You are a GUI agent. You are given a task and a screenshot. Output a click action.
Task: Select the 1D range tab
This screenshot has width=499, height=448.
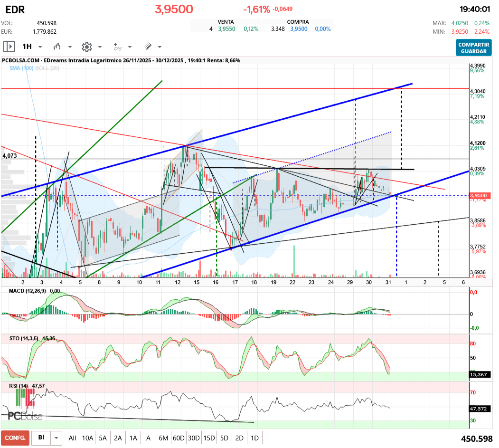(x=254, y=438)
